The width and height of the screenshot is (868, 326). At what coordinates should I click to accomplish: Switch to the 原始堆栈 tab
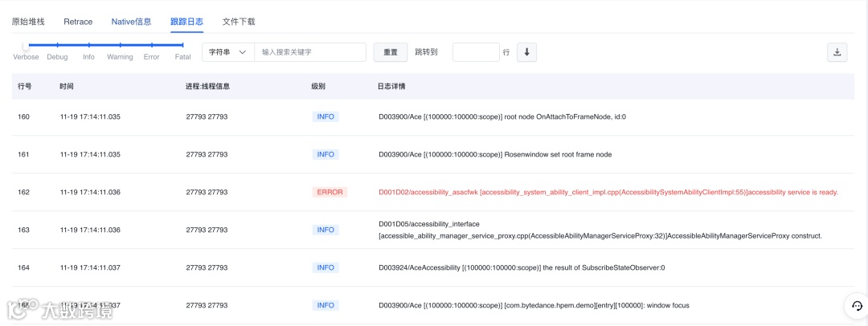(28, 22)
